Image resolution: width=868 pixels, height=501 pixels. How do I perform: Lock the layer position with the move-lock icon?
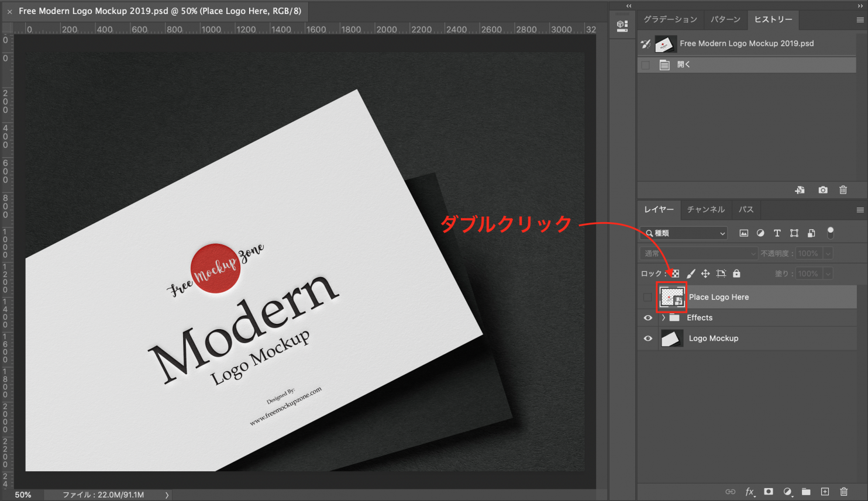coord(705,273)
